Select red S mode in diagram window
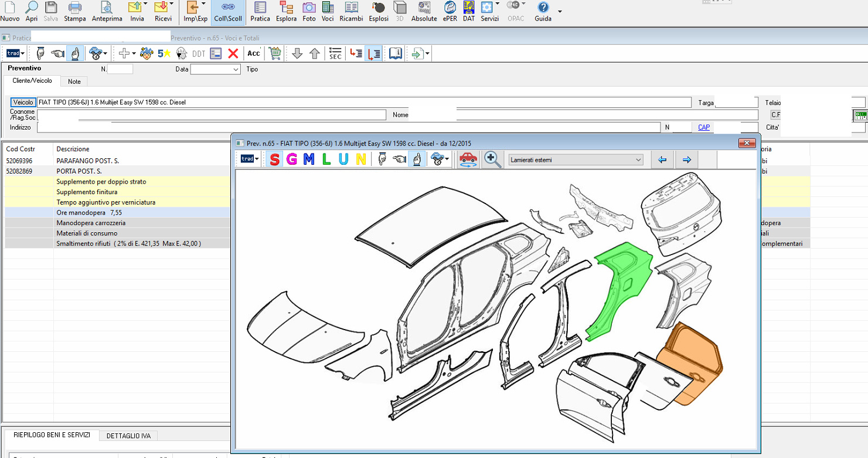This screenshot has width=868, height=458. (274, 160)
